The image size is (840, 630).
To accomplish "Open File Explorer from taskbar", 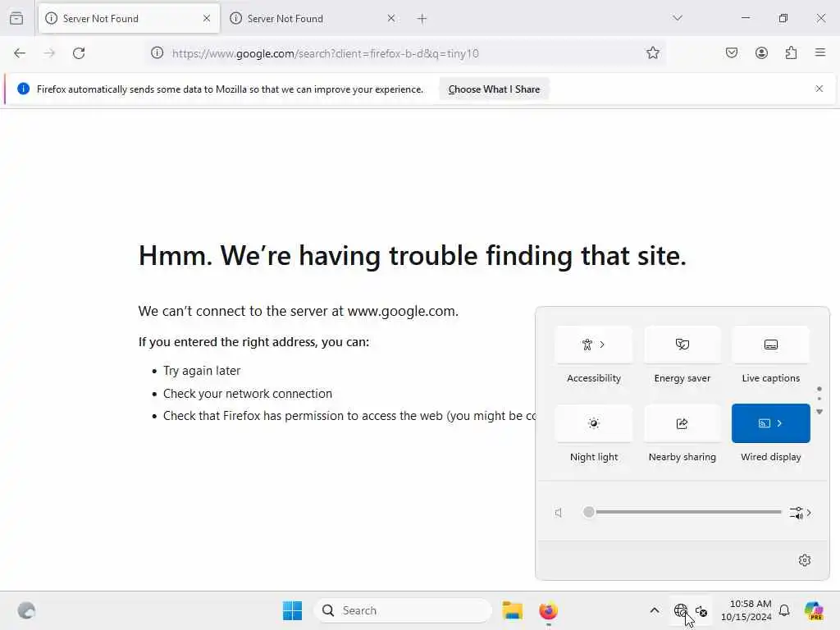I will (x=512, y=610).
